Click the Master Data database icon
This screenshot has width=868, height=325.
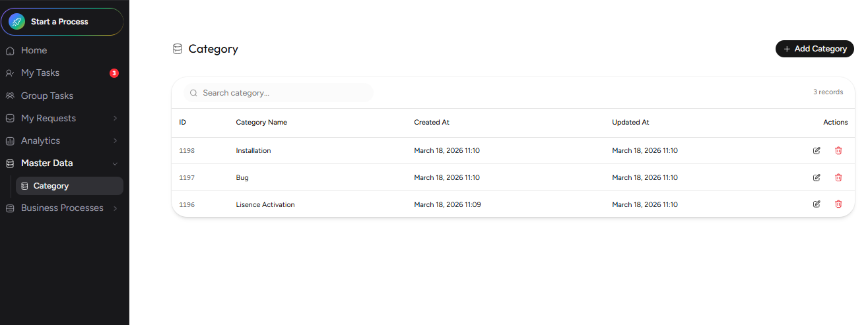pyautogui.click(x=10, y=163)
